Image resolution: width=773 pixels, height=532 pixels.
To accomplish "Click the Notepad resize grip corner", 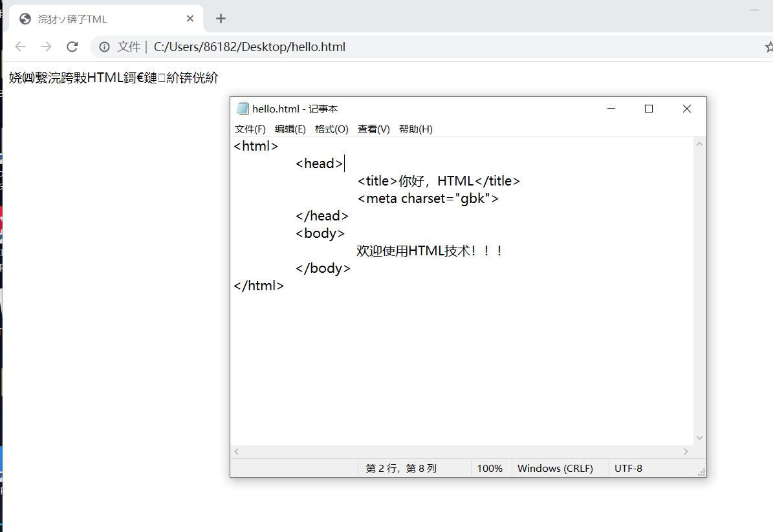I will 701,473.
